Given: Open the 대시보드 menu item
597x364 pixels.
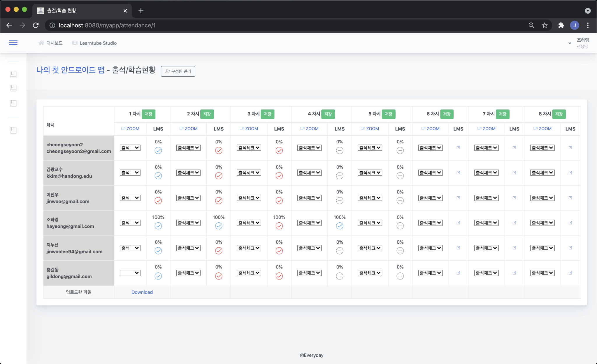Looking at the screenshot, I should 50,43.
